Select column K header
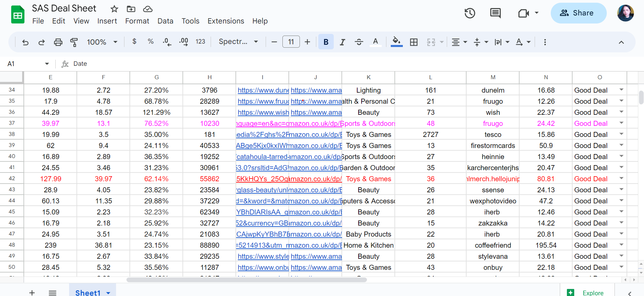This screenshot has height=296, width=644. (x=368, y=77)
